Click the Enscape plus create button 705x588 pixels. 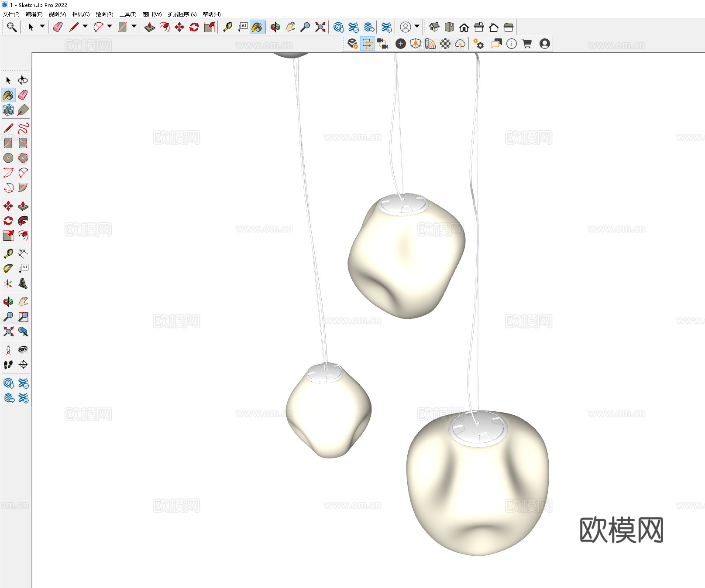point(401,44)
